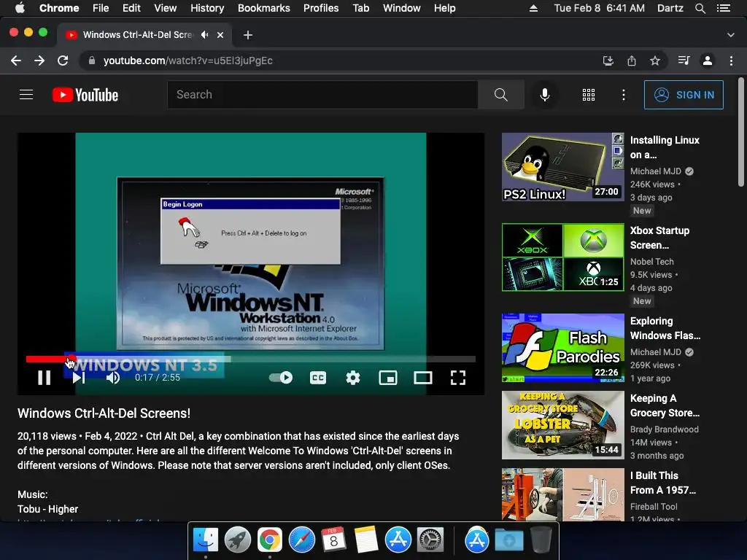Open Safari from the dock

[301, 540]
